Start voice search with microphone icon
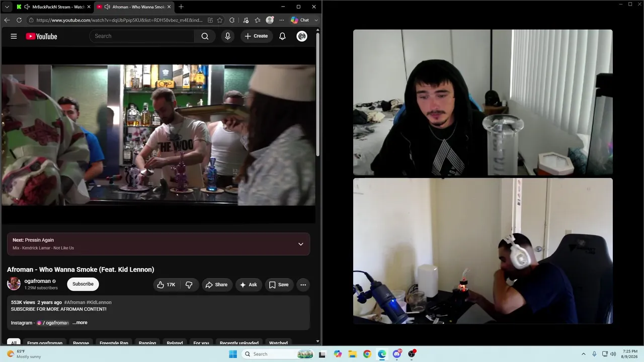The height and width of the screenshot is (362, 644). (227, 36)
